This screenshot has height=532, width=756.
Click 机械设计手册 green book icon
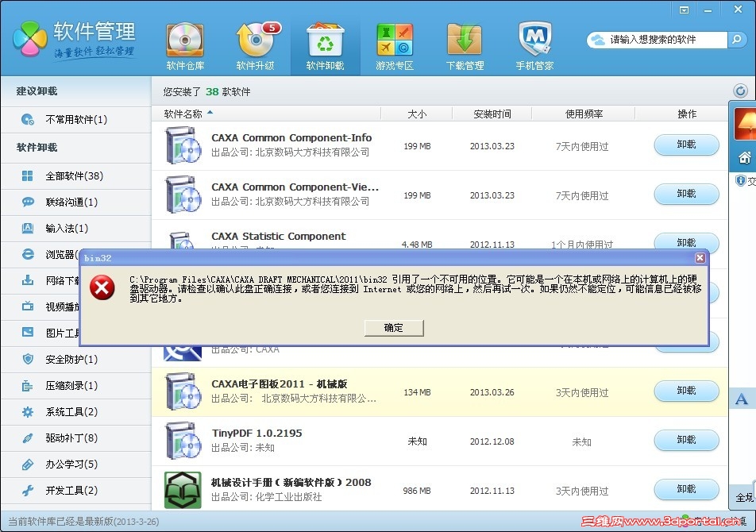coord(183,490)
